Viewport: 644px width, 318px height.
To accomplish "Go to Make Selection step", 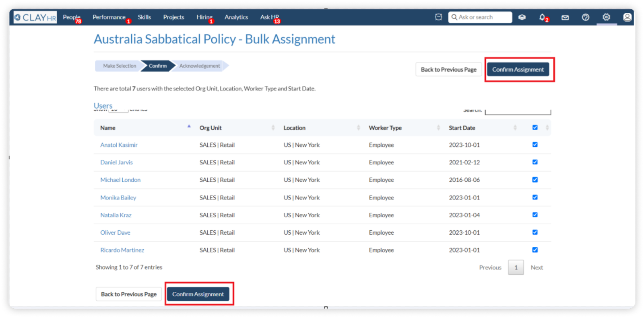I will click(119, 66).
